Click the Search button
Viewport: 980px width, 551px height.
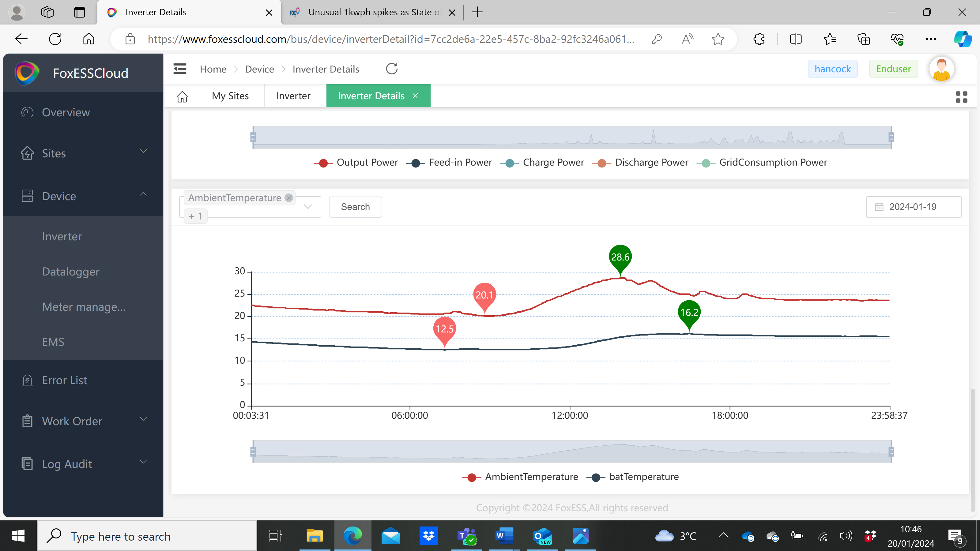tap(355, 207)
